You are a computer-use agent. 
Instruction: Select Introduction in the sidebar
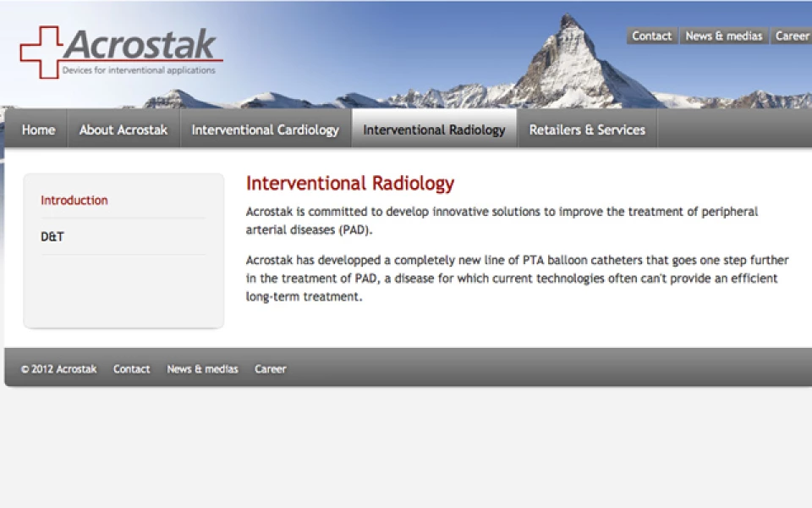[x=74, y=200]
